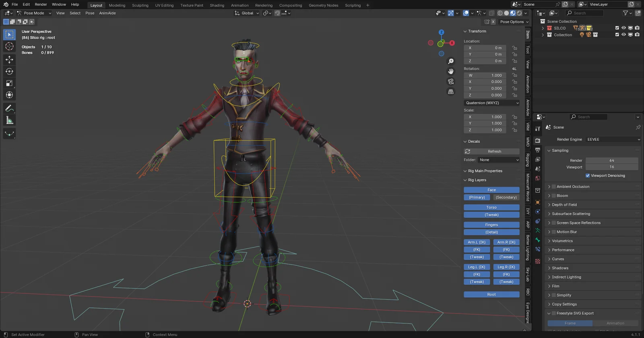Image resolution: width=644 pixels, height=338 pixels.
Task: Collapse the Sampling panel
Action: pos(594,150)
